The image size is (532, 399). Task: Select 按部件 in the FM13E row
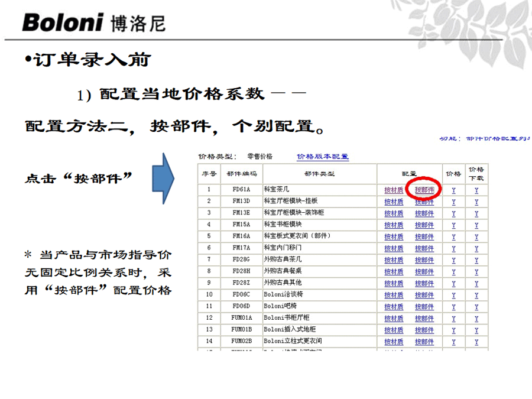(424, 213)
